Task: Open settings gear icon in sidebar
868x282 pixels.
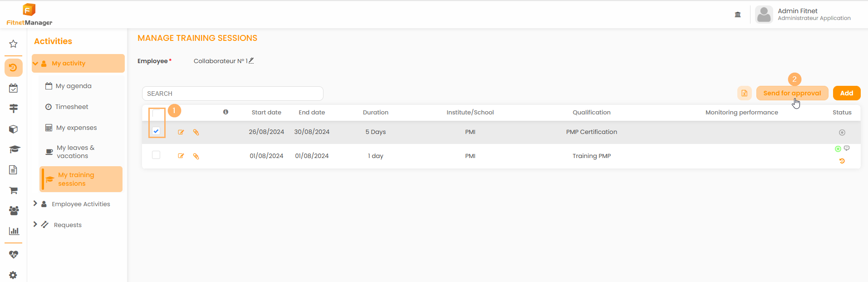Action: tap(13, 275)
